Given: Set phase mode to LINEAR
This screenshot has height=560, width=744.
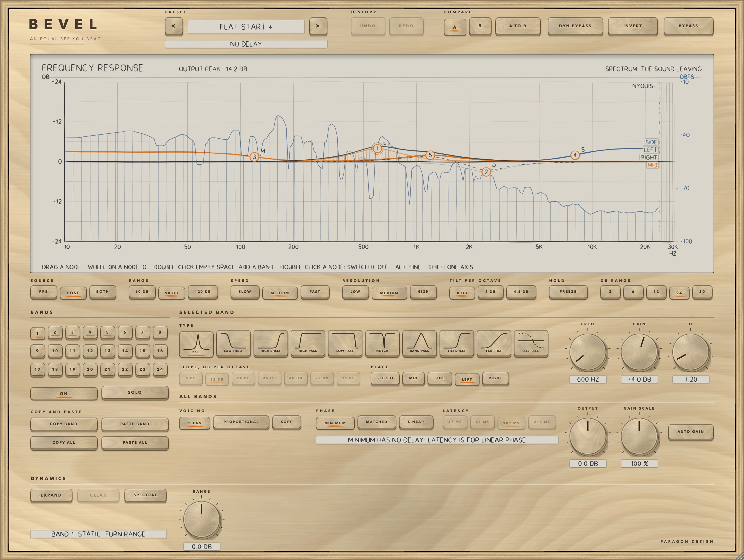Looking at the screenshot, I should click(x=416, y=422).
